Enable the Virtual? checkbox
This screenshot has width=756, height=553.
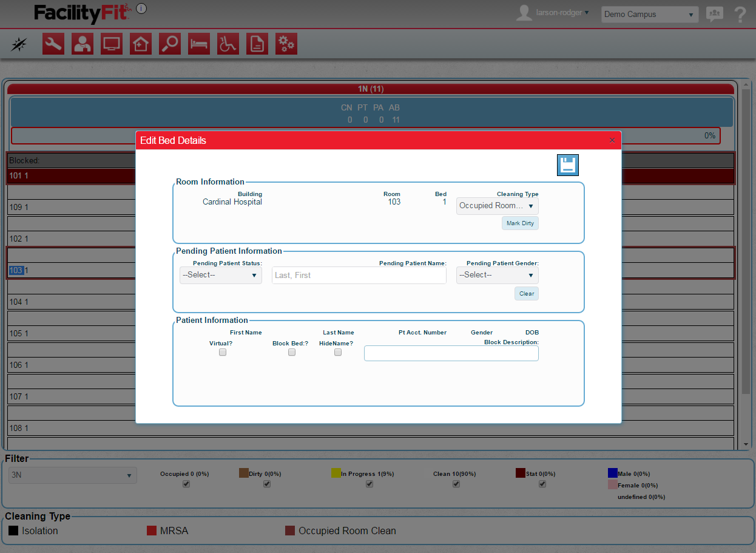tap(223, 352)
